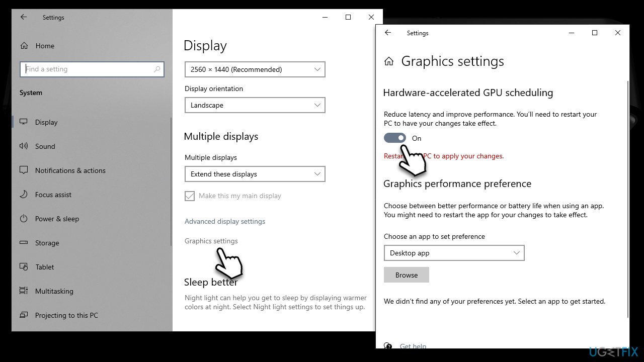
Task: Click inside the Find a setting search box
Action: tap(92, 69)
